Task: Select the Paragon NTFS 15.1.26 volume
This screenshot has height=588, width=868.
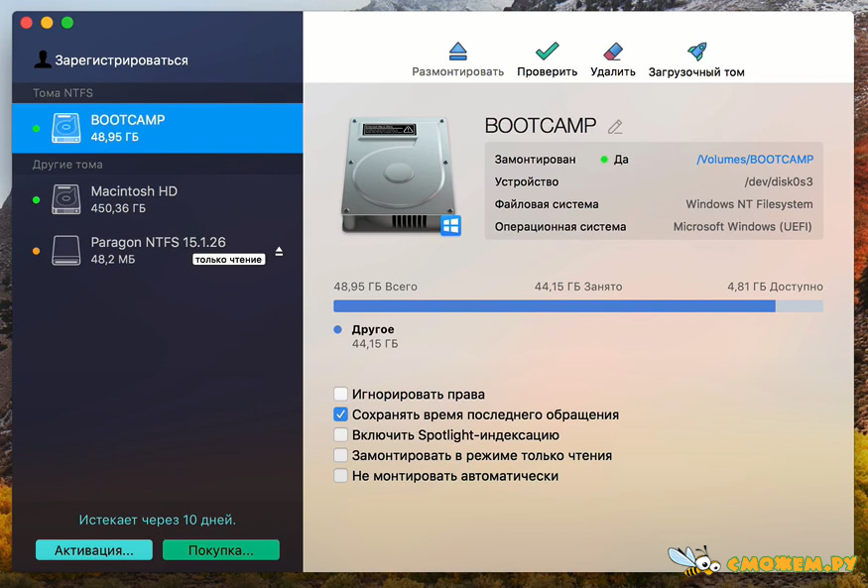Action: [x=157, y=250]
